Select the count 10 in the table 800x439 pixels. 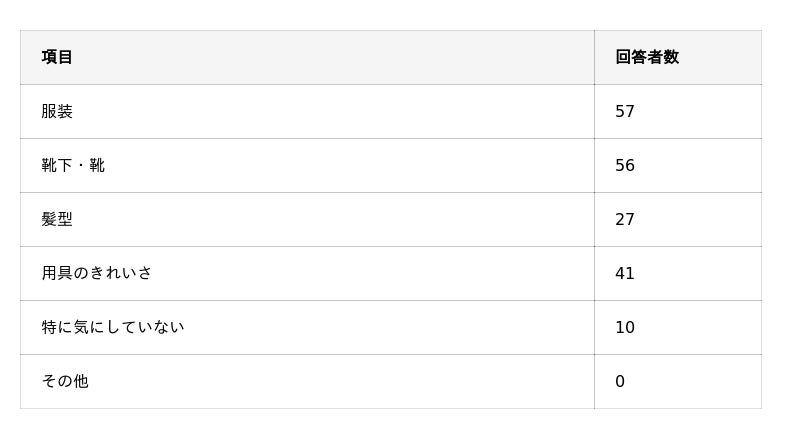coord(625,328)
